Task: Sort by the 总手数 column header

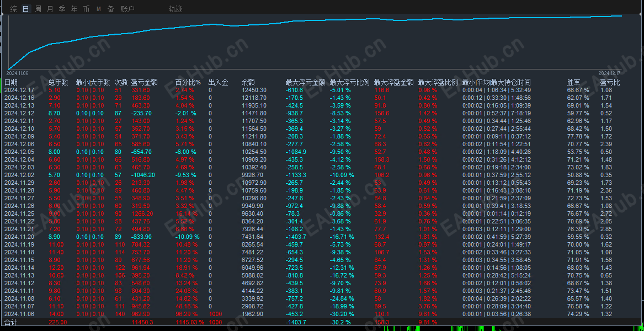Action: (58, 83)
